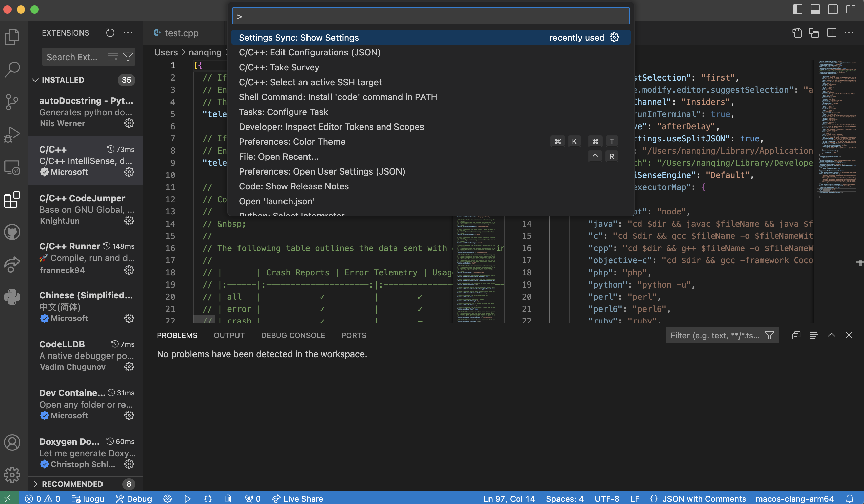Toggle the bottom panel layout button
The height and width of the screenshot is (504, 864).
(x=815, y=9)
